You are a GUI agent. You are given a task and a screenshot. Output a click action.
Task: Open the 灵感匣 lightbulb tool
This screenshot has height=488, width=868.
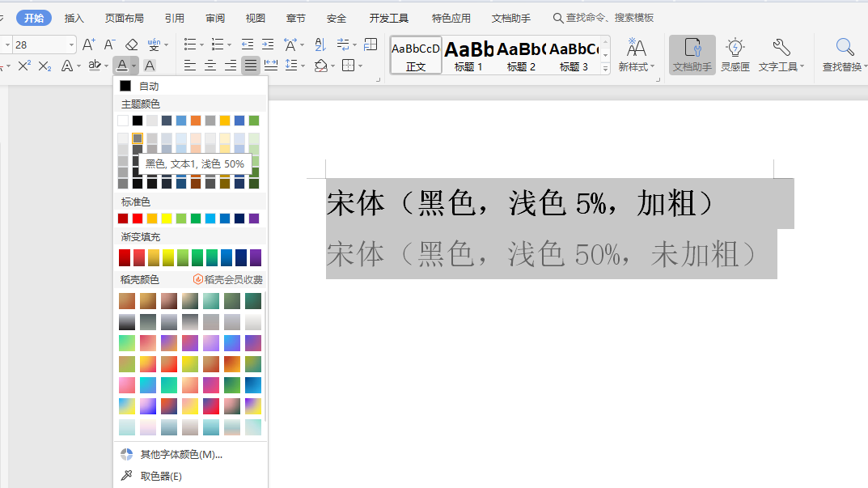pyautogui.click(x=735, y=54)
